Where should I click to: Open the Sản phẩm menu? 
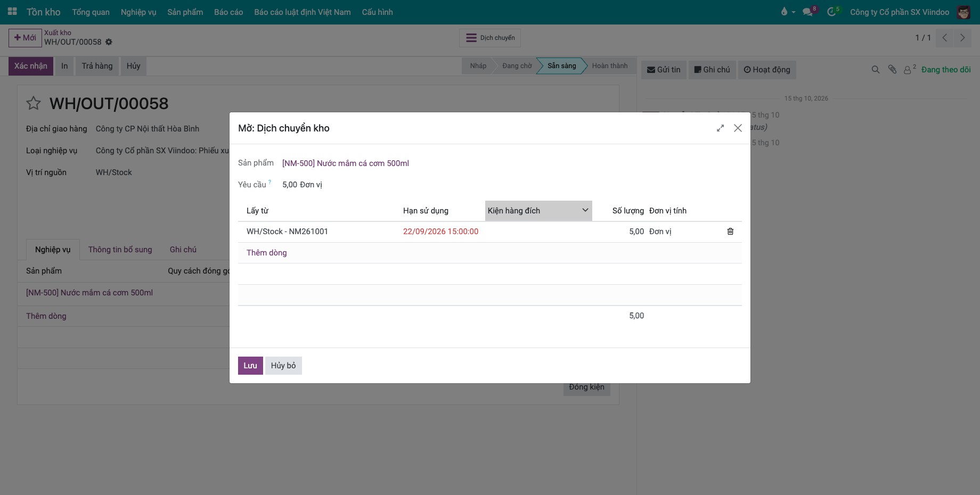tap(185, 12)
